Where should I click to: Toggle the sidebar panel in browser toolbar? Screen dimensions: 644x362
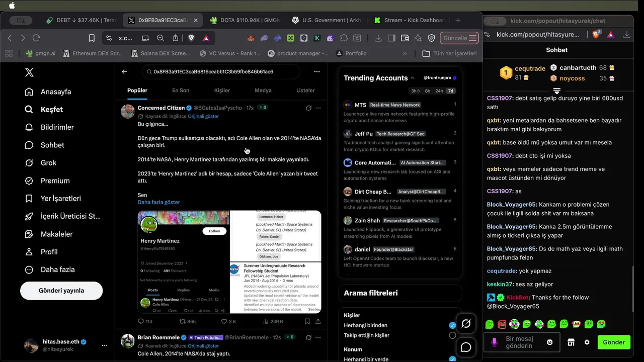tap(391, 38)
